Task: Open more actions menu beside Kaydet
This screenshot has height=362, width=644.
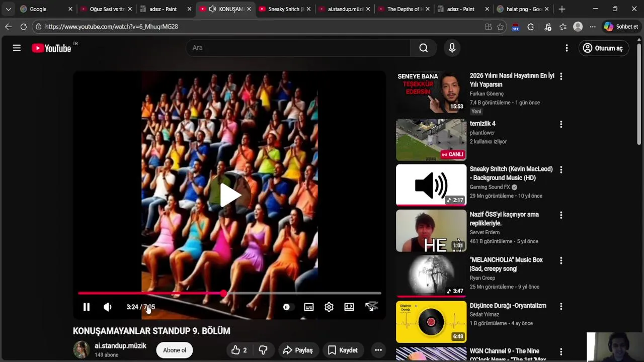Action: (x=378, y=350)
